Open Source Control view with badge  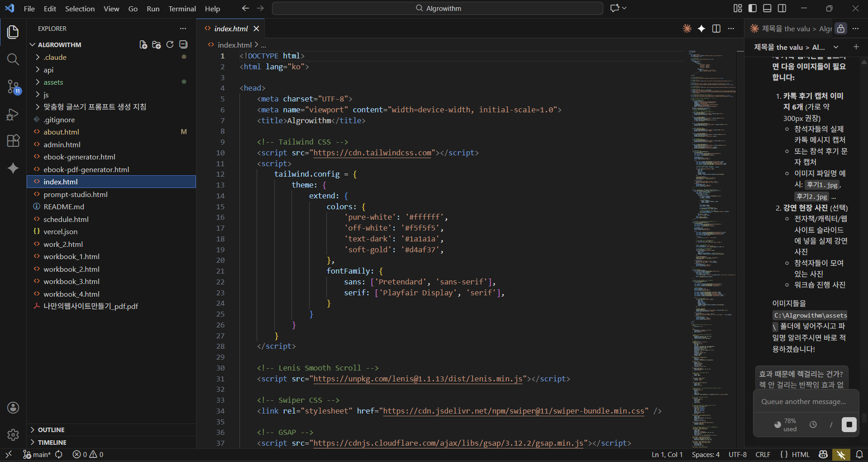[13, 87]
